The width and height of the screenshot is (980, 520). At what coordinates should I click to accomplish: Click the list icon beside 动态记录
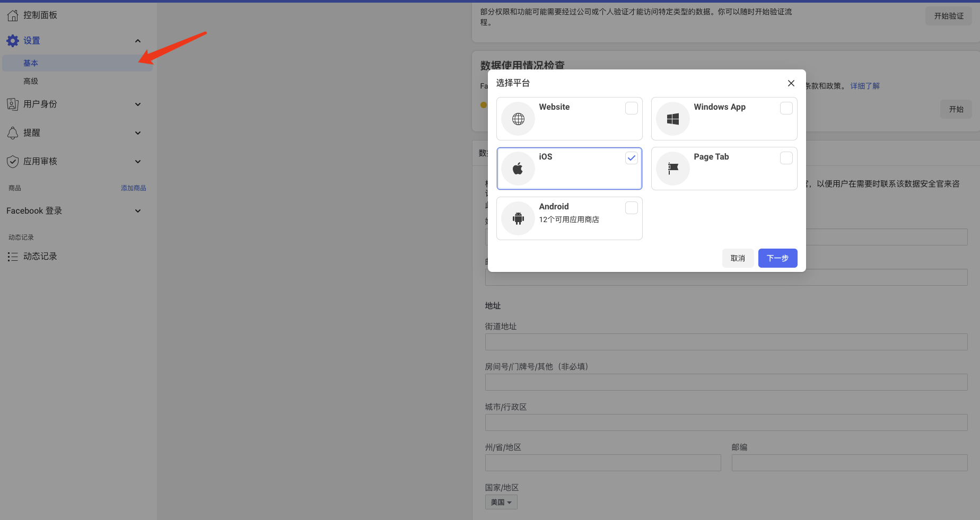tap(13, 257)
